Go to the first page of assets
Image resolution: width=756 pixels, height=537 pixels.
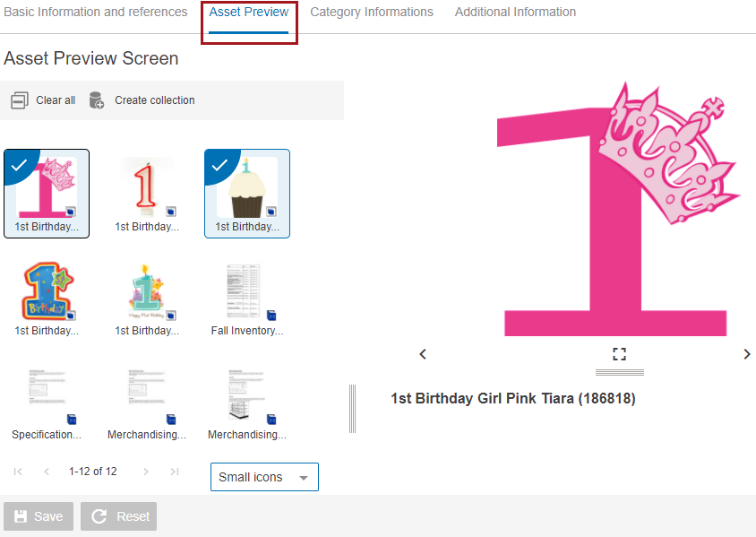pos(18,472)
